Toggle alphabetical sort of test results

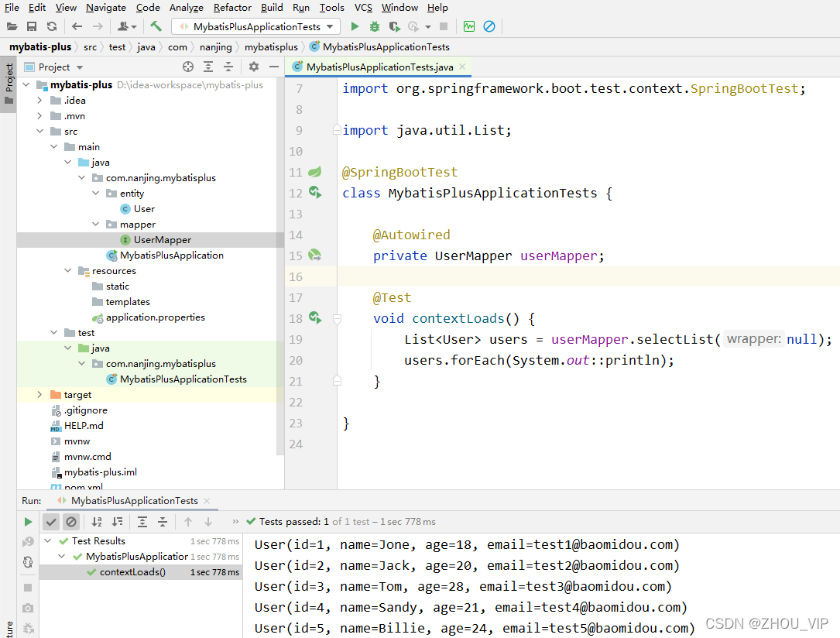click(97, 522)
